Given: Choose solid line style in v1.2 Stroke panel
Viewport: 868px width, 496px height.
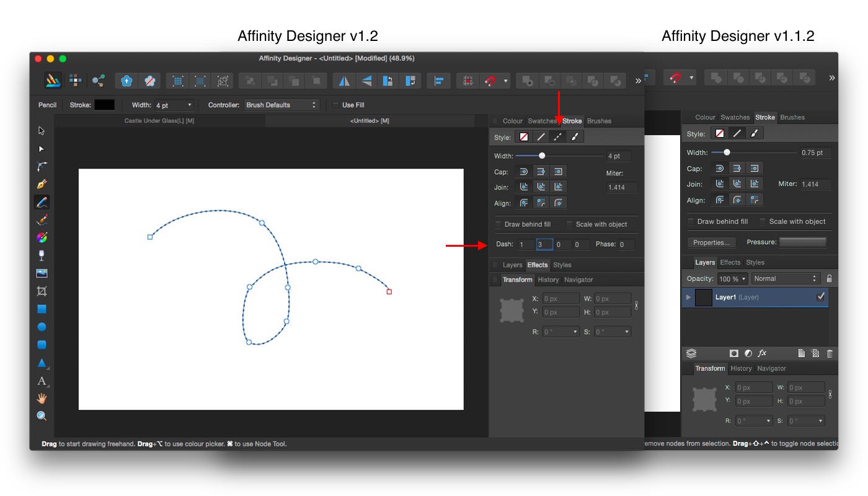Looking at the screenshot, I should click(x=541, y=137).
